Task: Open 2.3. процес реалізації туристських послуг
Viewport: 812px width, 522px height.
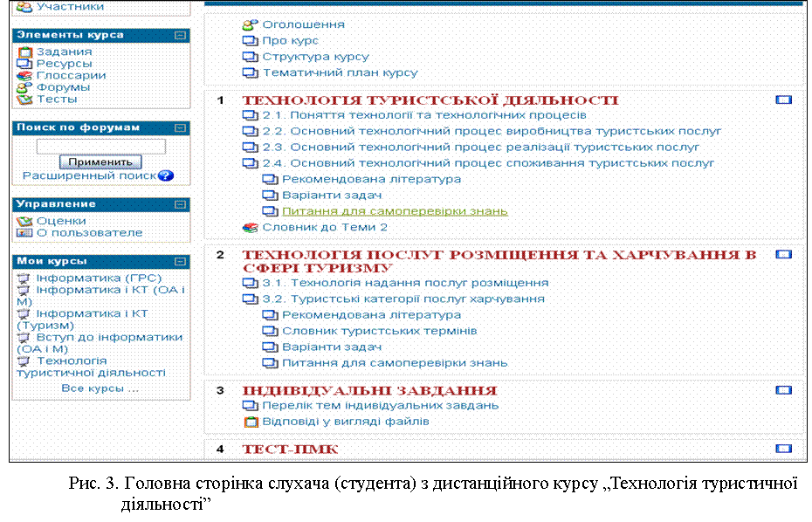Action: pyautogui.click(x=481, y=147)
